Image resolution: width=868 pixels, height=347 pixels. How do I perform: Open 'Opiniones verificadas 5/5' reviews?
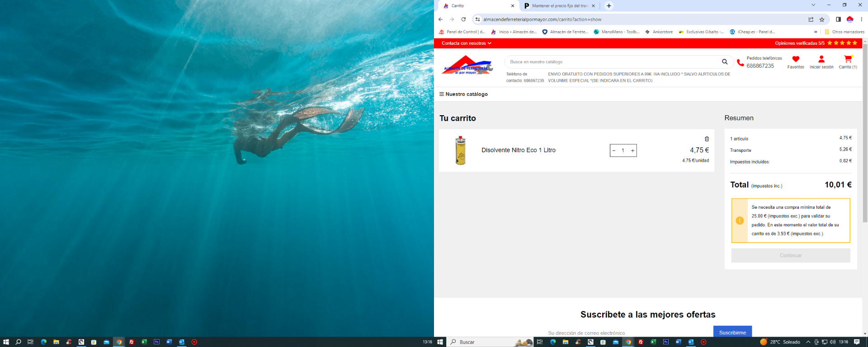(816, 43)
